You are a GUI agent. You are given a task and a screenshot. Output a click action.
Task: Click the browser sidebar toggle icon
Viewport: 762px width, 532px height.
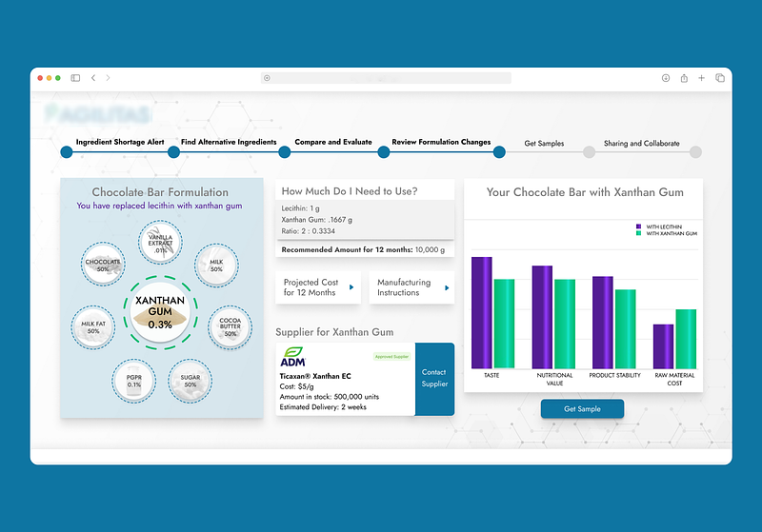click(x=75, y=78)
